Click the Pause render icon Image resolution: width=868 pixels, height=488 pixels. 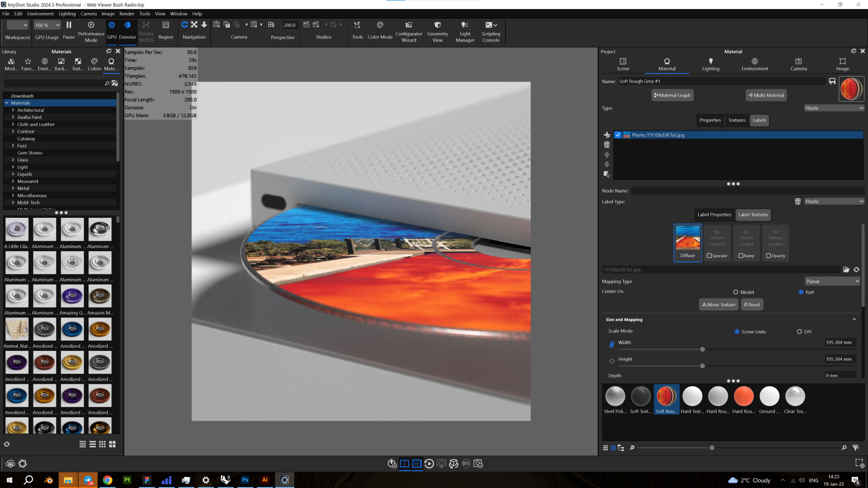(x=69, y=25)
